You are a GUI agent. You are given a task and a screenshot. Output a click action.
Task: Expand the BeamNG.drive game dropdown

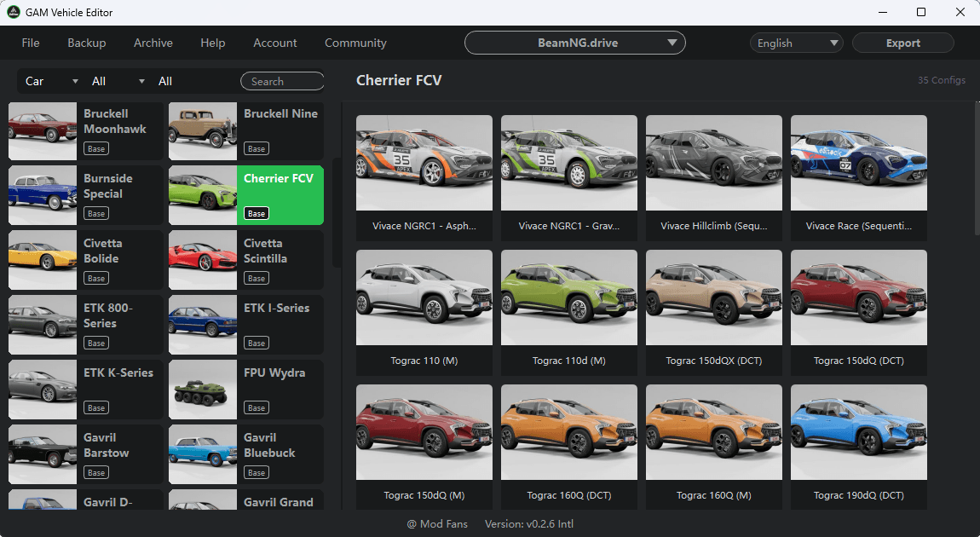coord(575,43)
